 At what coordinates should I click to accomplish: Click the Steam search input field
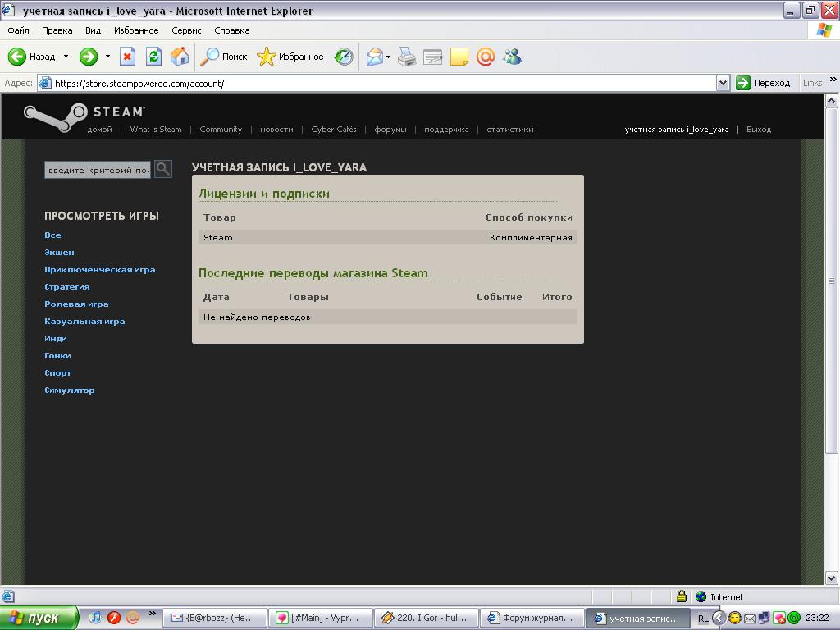98,170
